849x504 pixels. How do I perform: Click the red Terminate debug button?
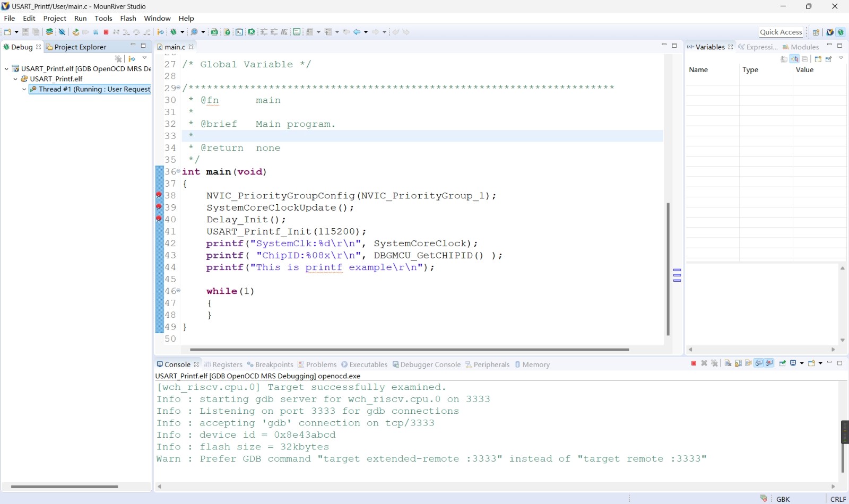click(106, 32)
